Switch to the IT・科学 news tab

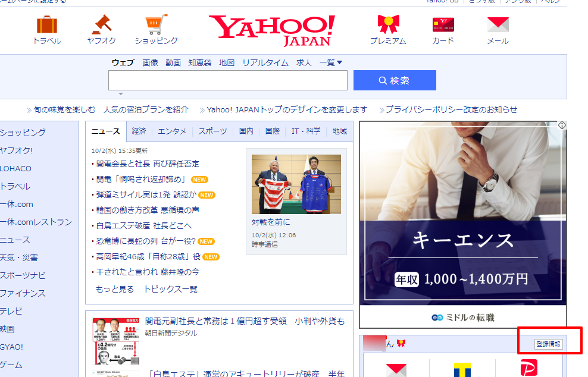306,131
